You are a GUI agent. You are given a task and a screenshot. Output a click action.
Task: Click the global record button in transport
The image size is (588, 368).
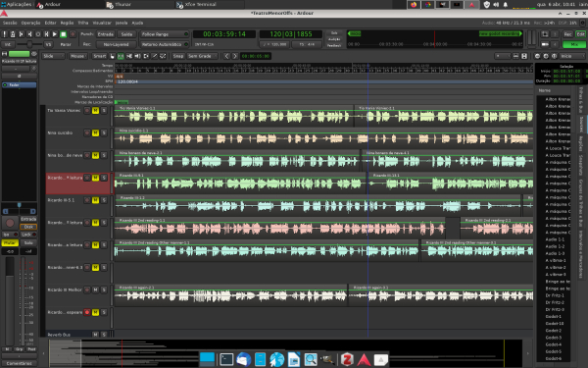click(73, 34)
